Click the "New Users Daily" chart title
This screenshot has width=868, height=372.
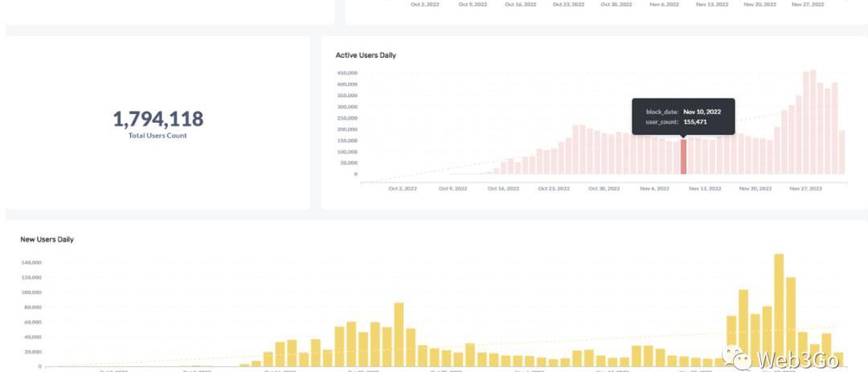[47, 239]
